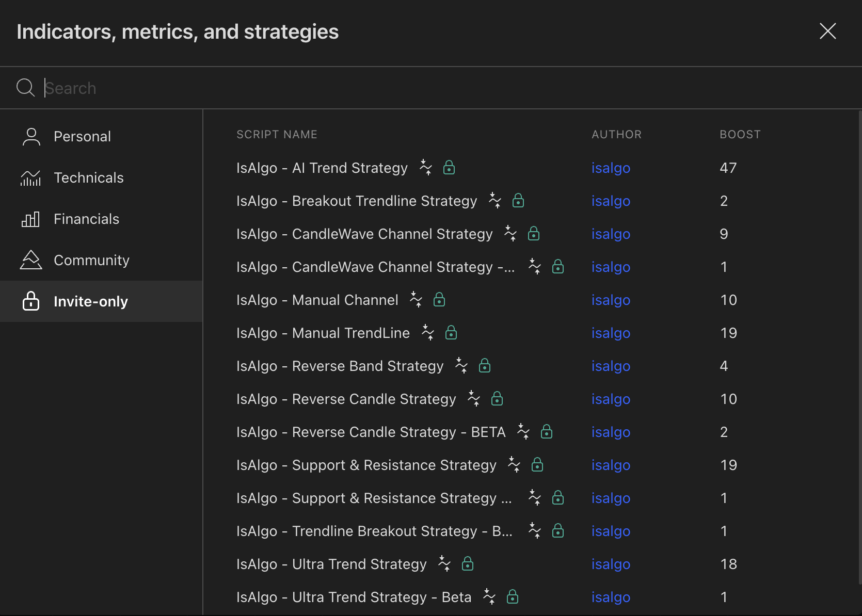Open isalgo author link for AI Trend Strategy
Screen dimensions: 862x616
(x=611, y=168)
